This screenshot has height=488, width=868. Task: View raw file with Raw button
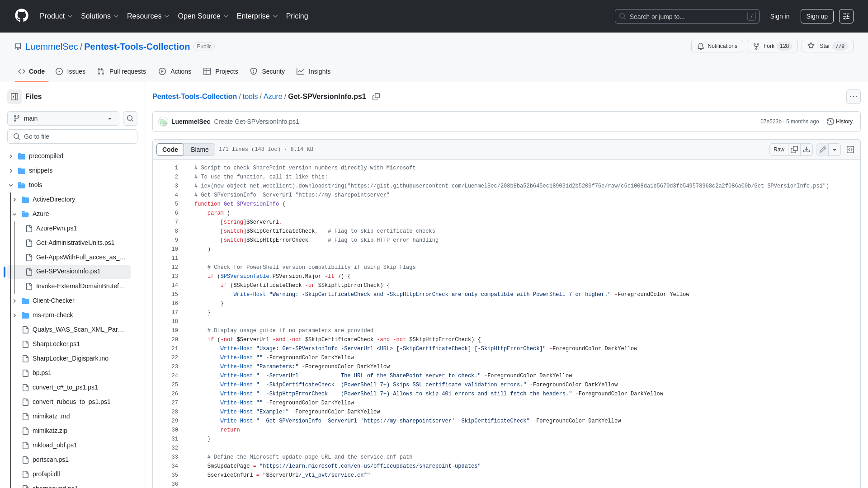(779, 150)
